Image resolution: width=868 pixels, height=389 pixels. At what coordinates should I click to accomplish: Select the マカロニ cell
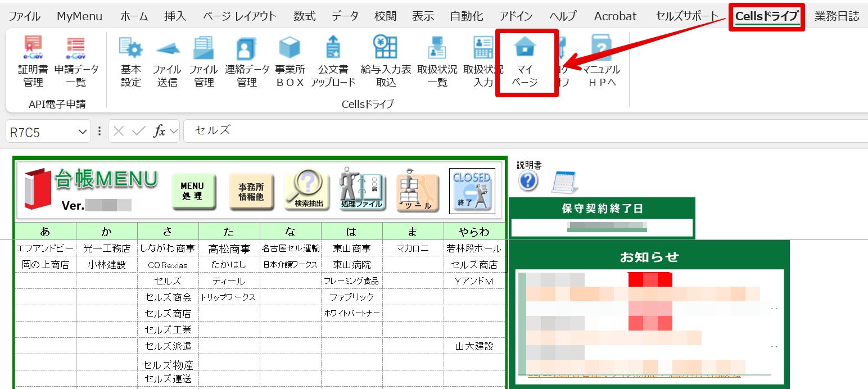coord(413,248)
